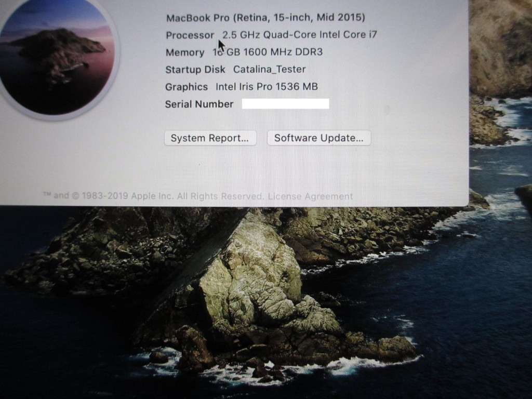Click the Graphics label
Screen dimensions: 532x399
pyautogui.click(x=187, y=87)
